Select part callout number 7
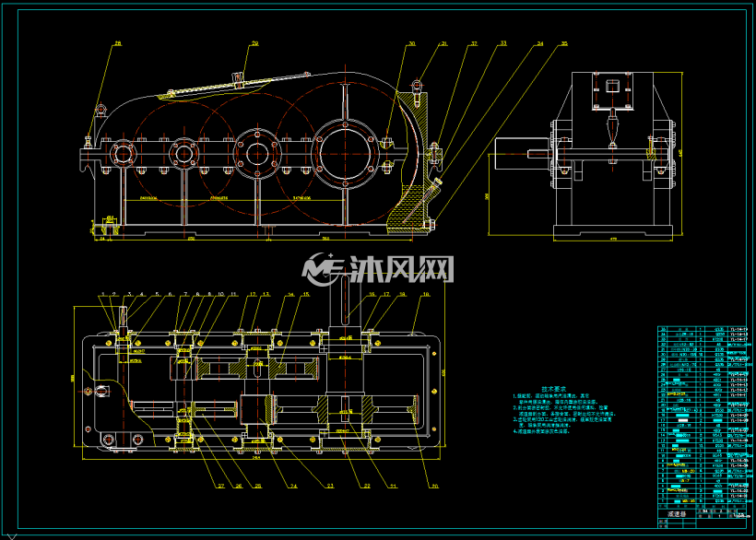The image size is (756, 540). click(185, 294)
